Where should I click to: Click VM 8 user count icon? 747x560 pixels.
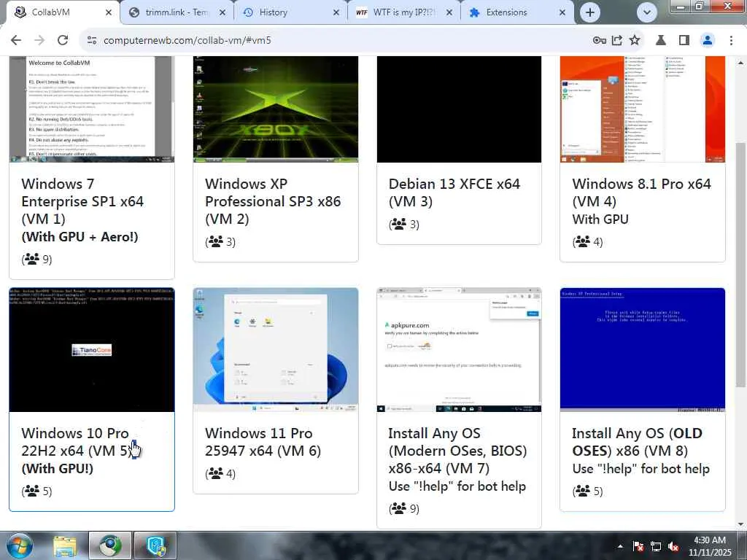[582, 491]
